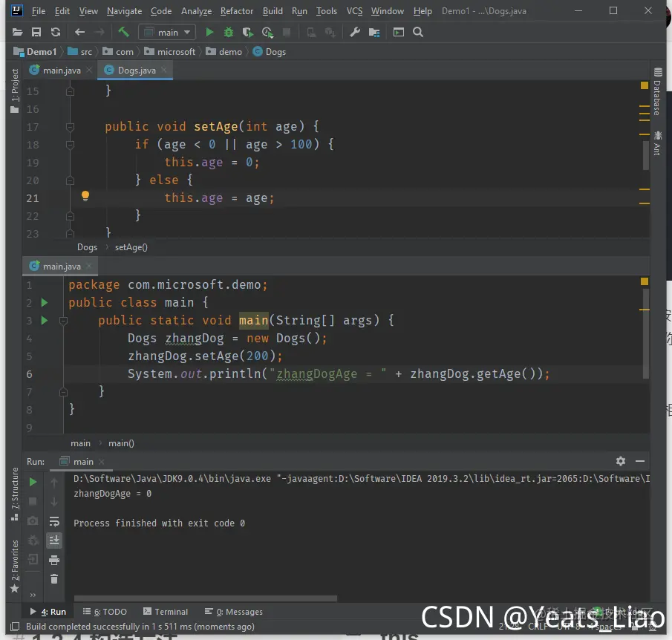Toggle the 2: Favorites side panel

pyautogui.click(x=15, y=566)
